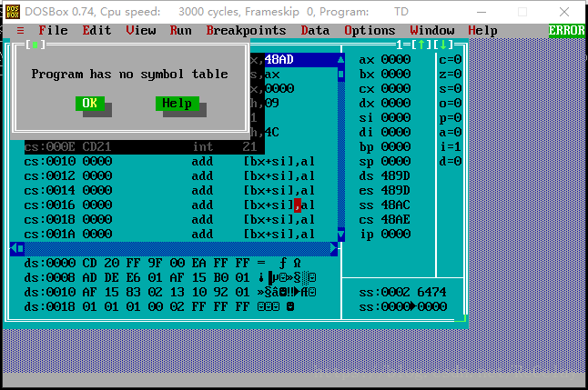Viewport: 588px width, 390px height.
Task: Click the horizontal scrollbar left arrow
Action: (x=14, y=248)
